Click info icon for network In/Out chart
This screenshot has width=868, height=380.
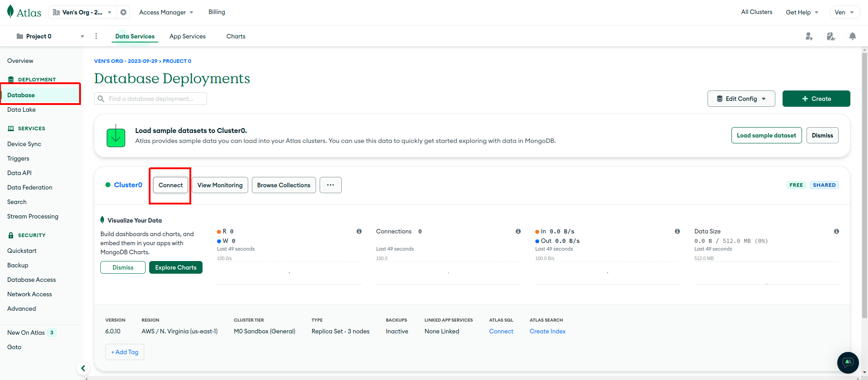tap(677, 231)
